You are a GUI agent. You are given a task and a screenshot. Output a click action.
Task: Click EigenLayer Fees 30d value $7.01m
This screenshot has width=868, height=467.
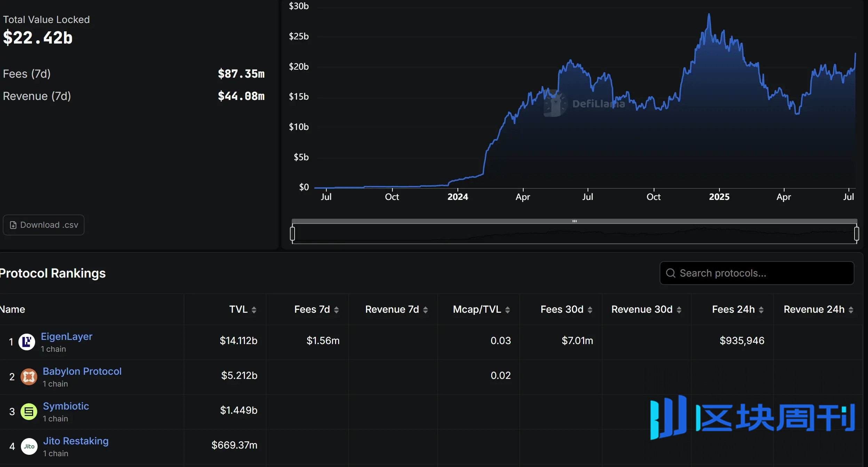click(577, 341)
